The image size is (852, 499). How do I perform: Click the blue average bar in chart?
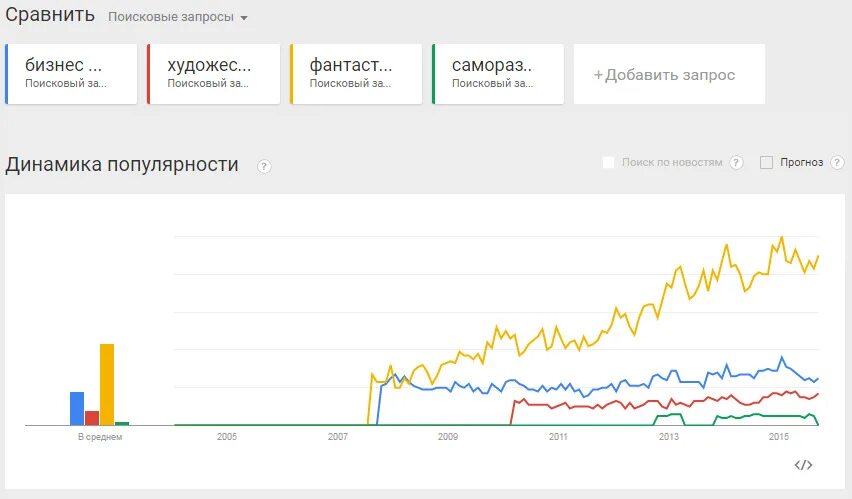click(77, 408)
